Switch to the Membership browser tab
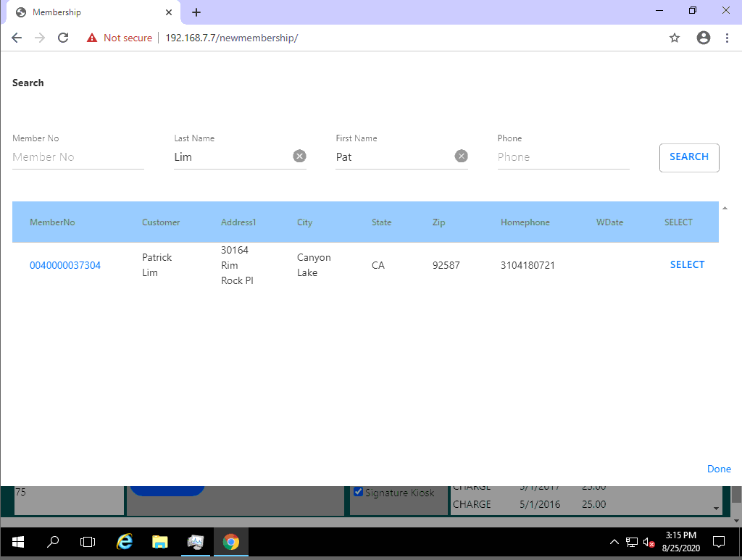The width and height of the screenshot is (742, 560). pos(87,12)
